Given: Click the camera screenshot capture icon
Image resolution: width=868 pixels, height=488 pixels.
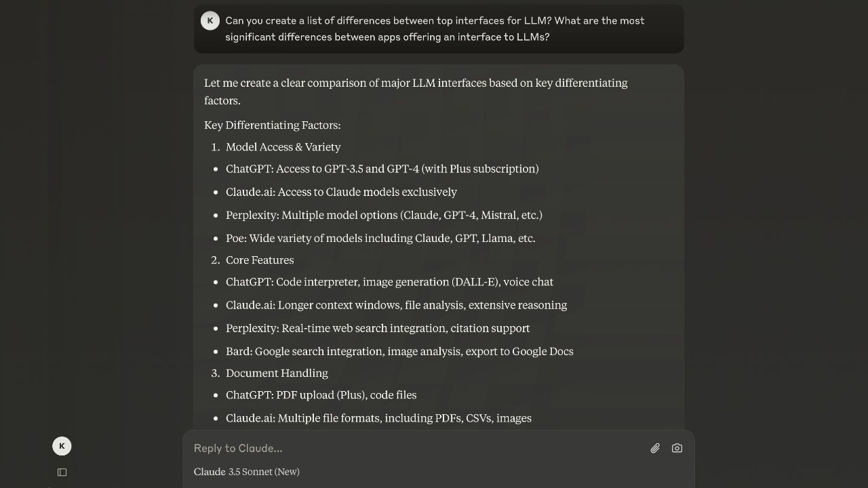Looking at the screenshot, I should (677, 448).
